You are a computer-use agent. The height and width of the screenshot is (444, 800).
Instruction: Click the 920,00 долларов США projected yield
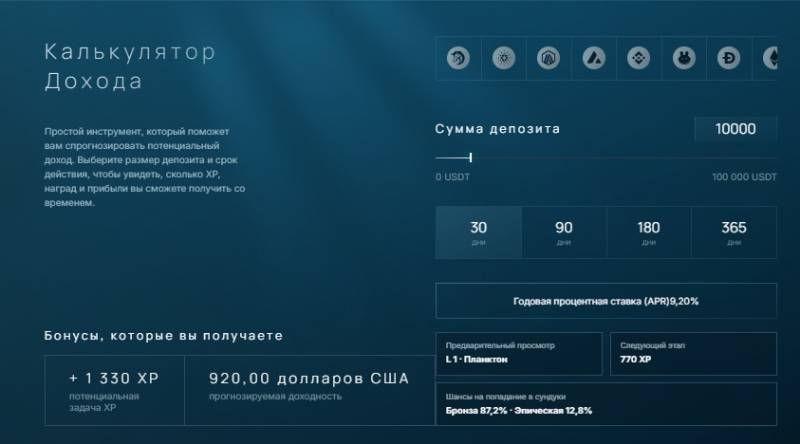point(309,379)
